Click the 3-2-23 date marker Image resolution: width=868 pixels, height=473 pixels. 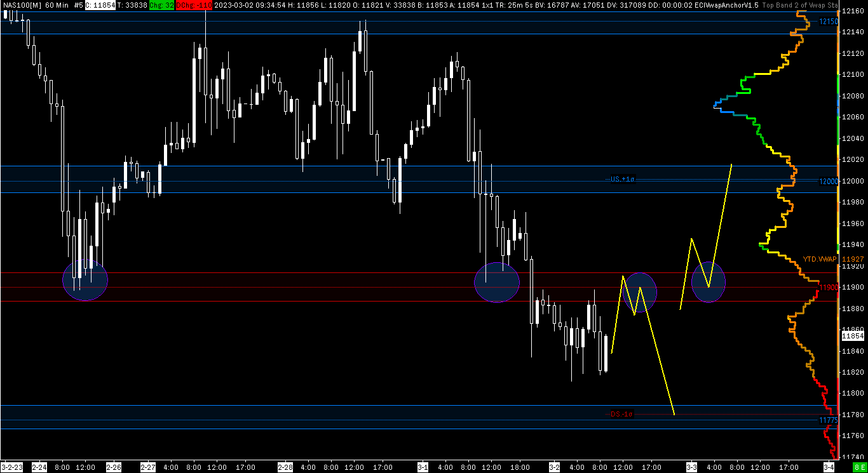tap(12, 467)
